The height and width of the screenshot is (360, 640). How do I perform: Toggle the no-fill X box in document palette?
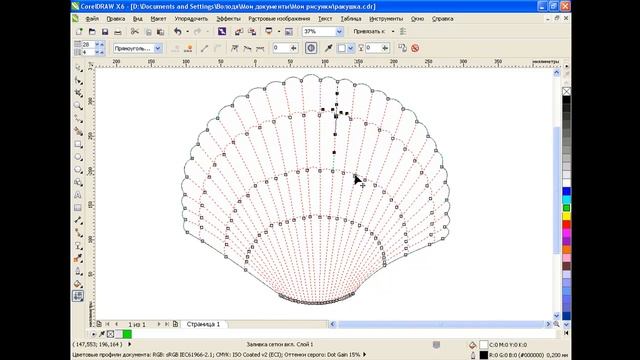point(110,334)
